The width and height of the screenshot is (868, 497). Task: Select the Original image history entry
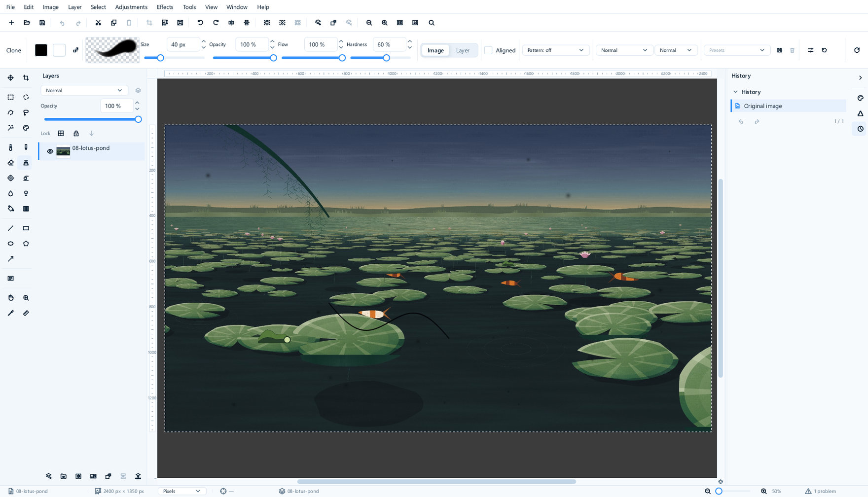788,106
